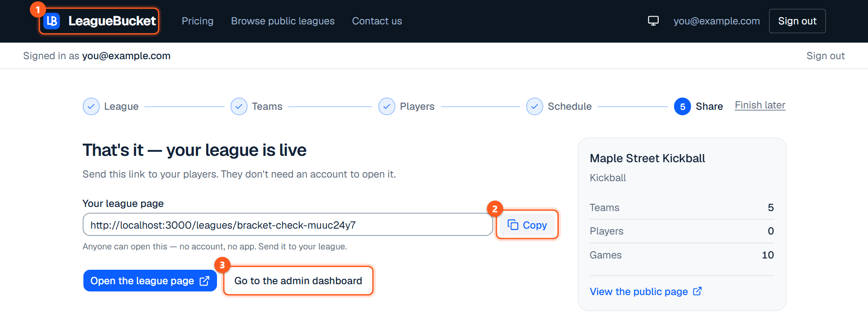
Task: Click the monitor theme icon in header
Action: tap(653, 21)
